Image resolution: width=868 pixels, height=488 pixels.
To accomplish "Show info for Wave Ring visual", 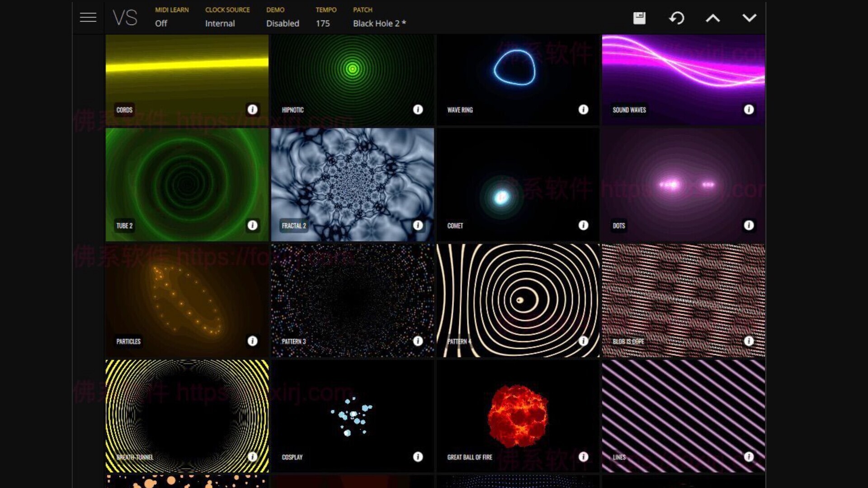I will tap(583, 109).
